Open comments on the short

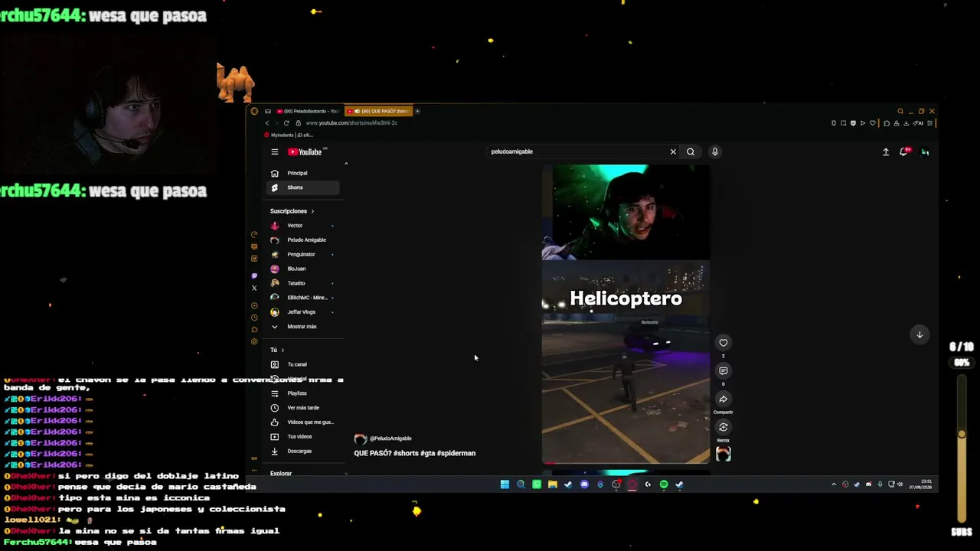pos(724,371)
